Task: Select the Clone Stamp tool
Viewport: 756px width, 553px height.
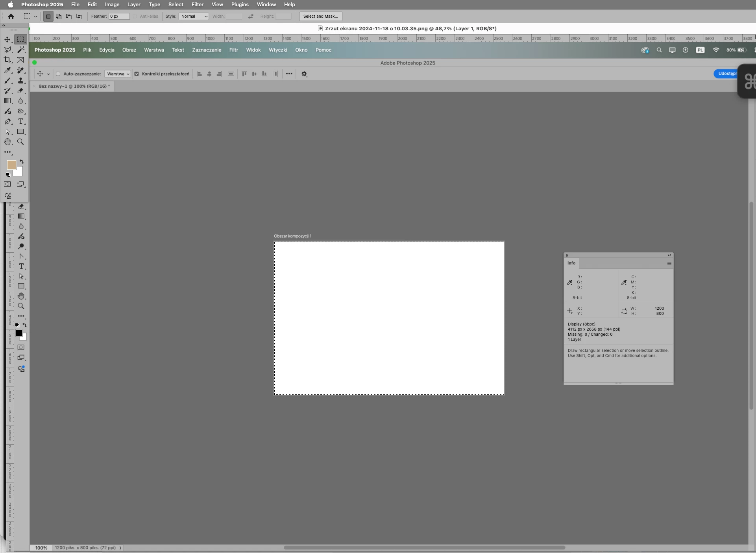Action: pos(21,80)
